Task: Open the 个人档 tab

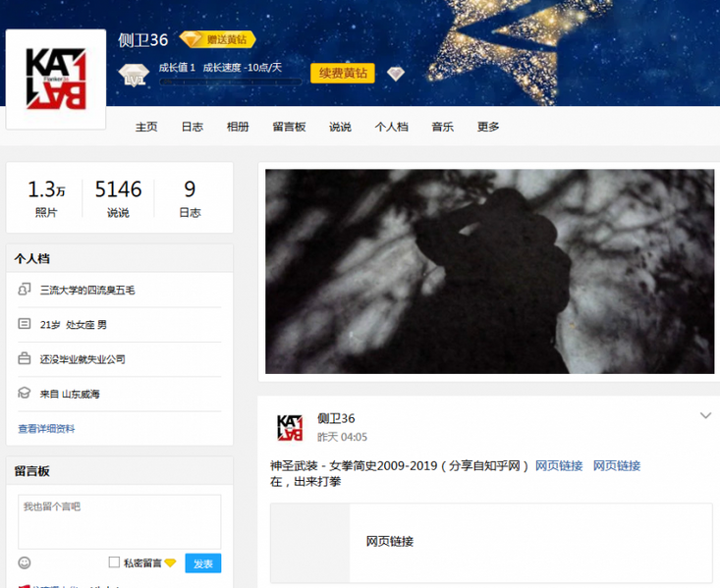Action: coord(391,127)
